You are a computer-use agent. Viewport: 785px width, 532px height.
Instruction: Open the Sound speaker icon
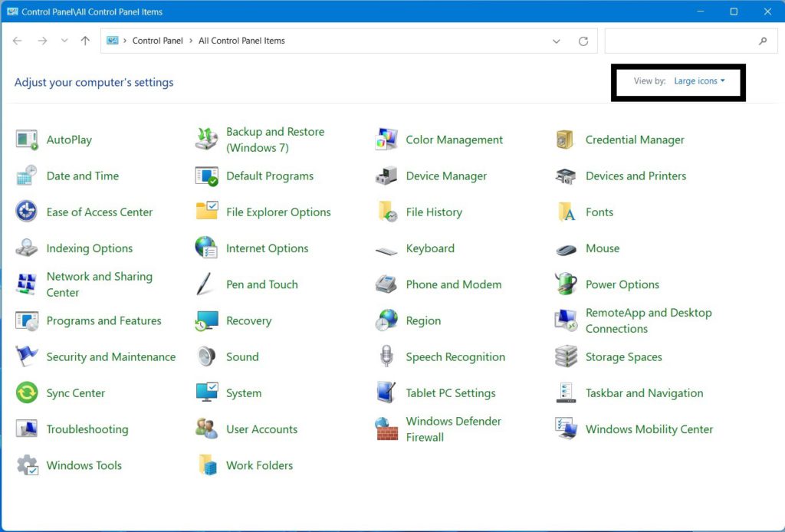click(206, 356)
